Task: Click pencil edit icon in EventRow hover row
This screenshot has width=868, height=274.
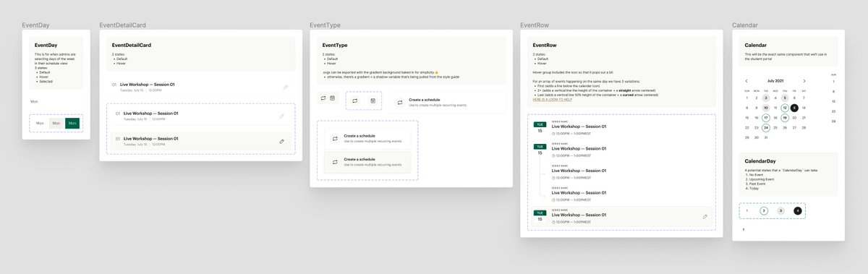Action: click(x=705, y=216)
